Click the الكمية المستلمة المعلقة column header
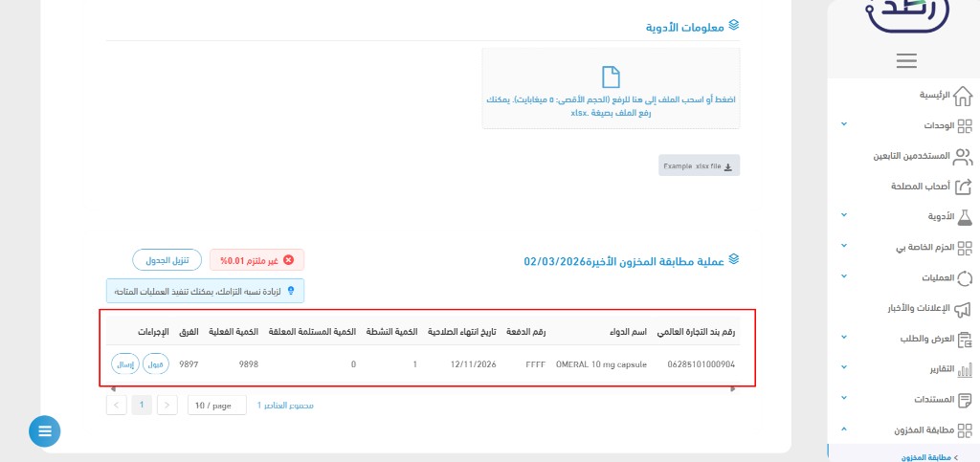The image size is (980, 462). pyautogui.click(x=312, y=332)
